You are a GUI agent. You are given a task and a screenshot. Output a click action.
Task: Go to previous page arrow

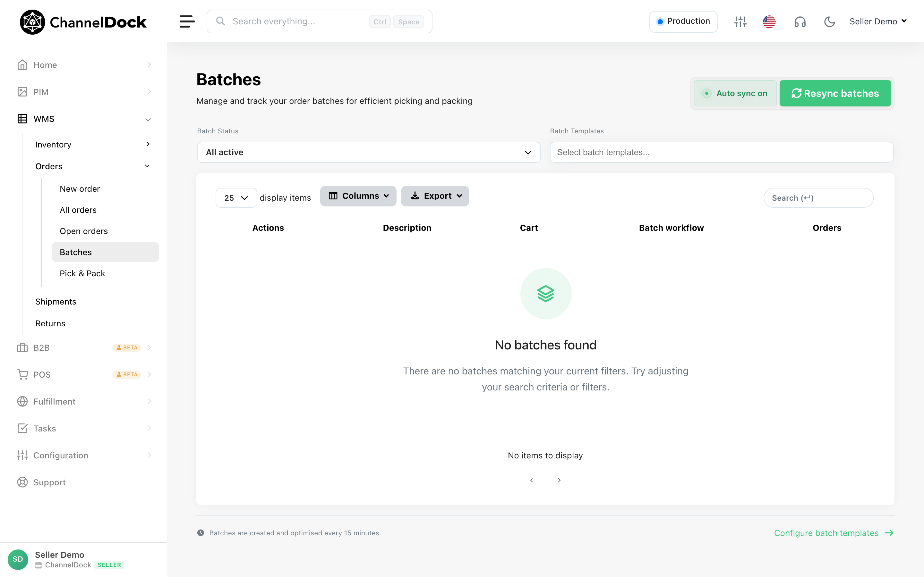pyautogui.click(x=531, y=480)
